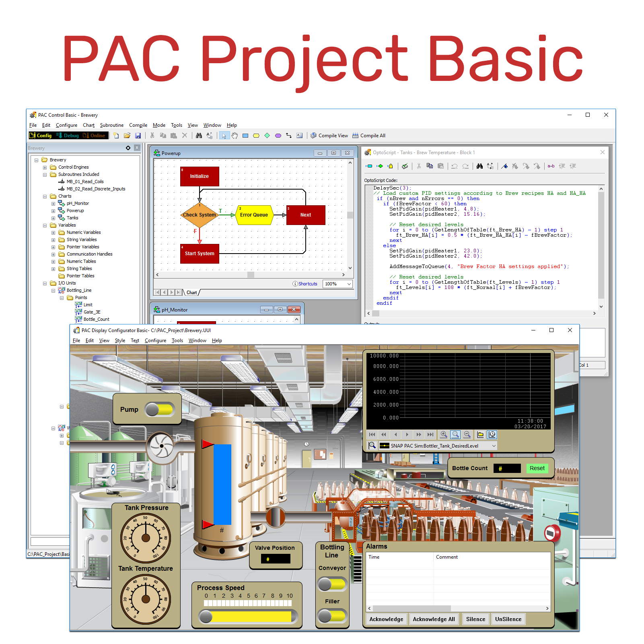Open the Subroutine menu
The height and width of the screenshot is (644, 644).
pyautogui.click(x=111, y=125)
